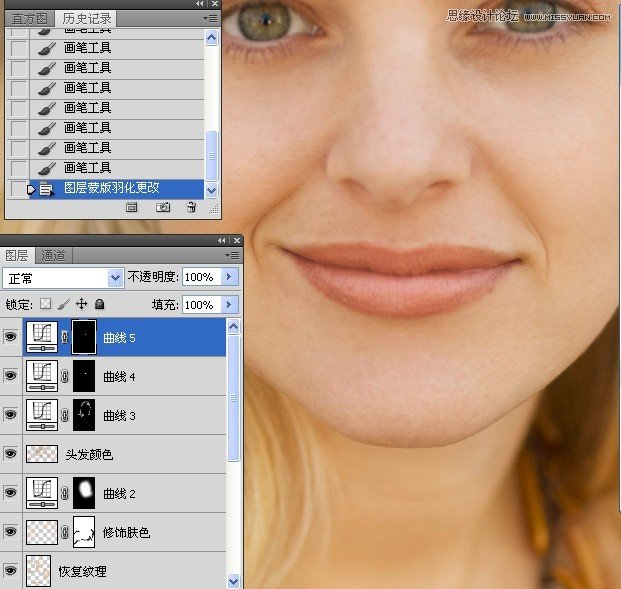Image resolution: width=621 pixels, height=589 pixels.
Task: Toggle lock all padlock icon
Action: [100, 304]
